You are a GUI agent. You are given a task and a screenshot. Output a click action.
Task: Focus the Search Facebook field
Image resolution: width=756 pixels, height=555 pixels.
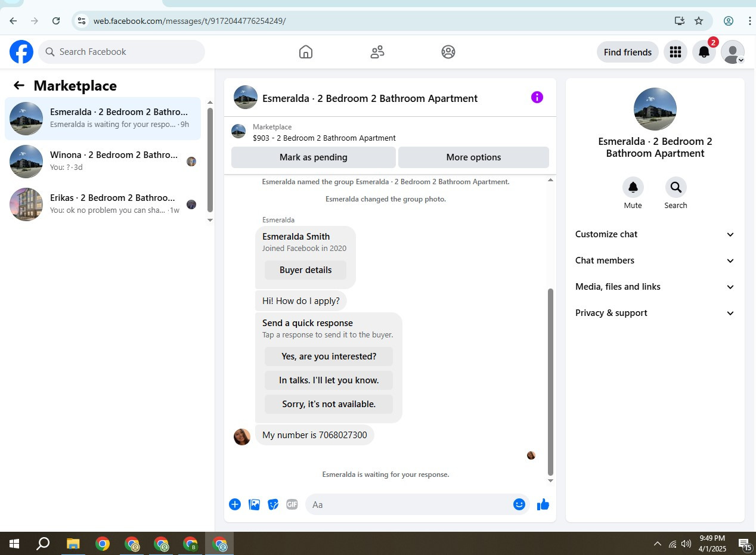(122, 52)
